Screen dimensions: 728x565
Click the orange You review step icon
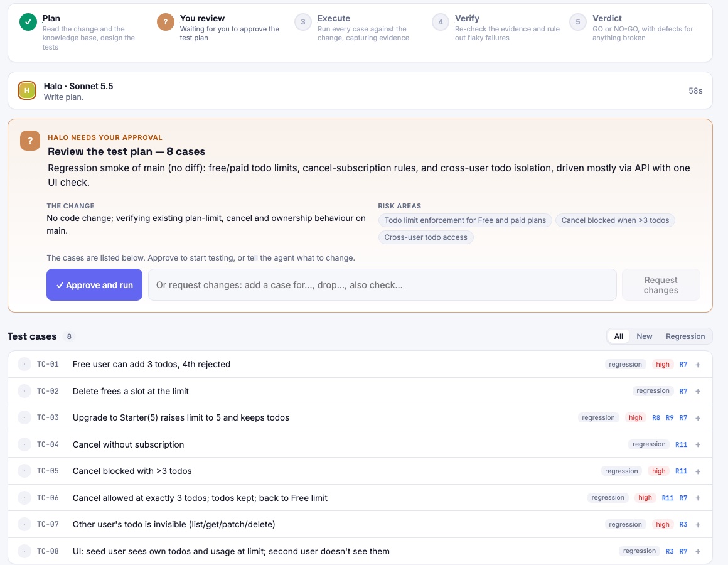(165, 22)
